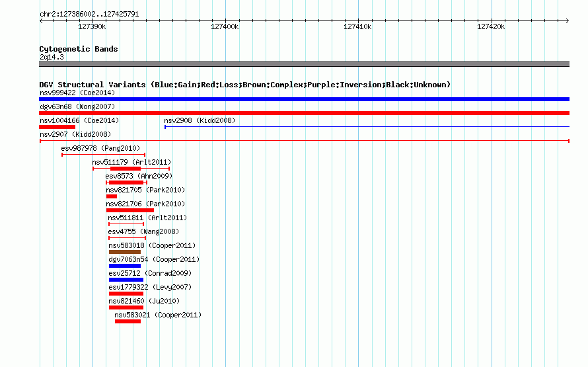The image size is (588, 367).
Task: Click the esv8573 (Ahn2009) red bar
Action: pos(126,183)
